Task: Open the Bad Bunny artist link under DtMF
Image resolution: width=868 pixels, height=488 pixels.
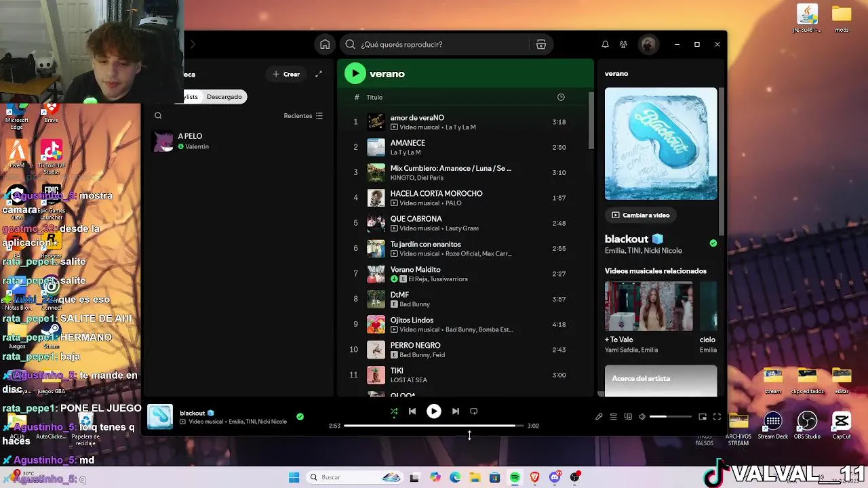Action: (415, 304)
